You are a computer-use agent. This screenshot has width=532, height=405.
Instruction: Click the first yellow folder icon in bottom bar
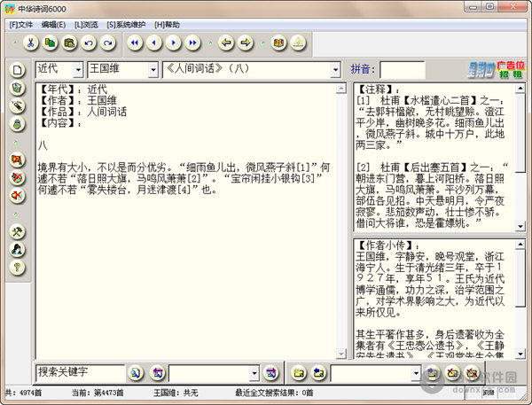click(299, 373)
